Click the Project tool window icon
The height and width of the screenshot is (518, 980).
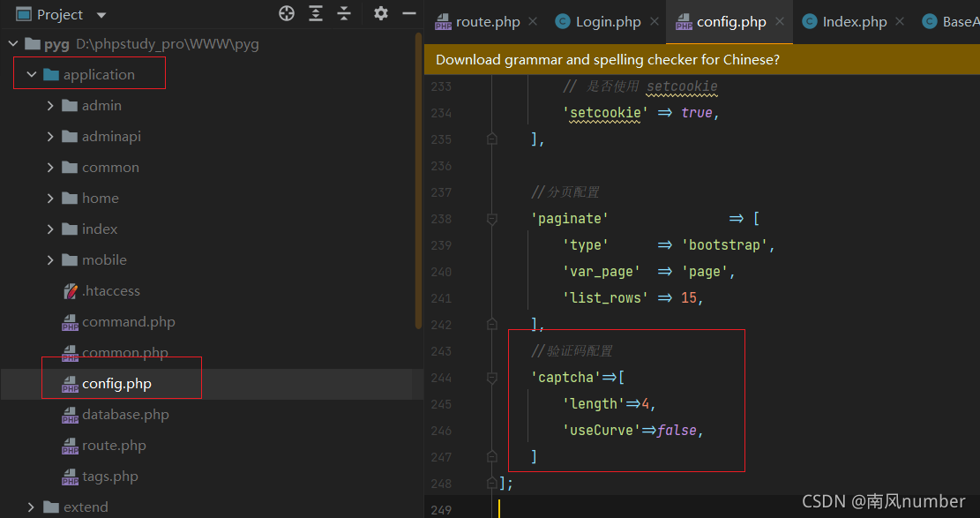pos(23,14)
